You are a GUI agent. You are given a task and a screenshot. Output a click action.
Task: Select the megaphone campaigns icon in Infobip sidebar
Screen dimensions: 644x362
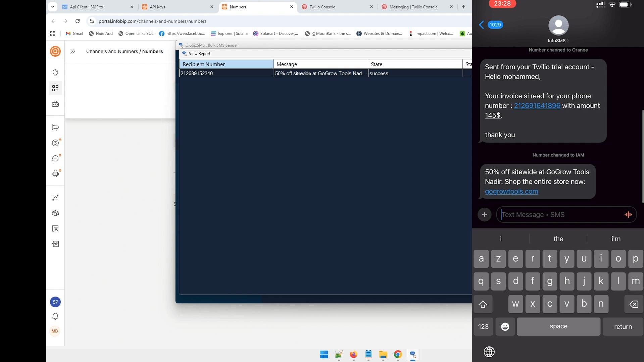pyautogui.click(x=55, y=127)
